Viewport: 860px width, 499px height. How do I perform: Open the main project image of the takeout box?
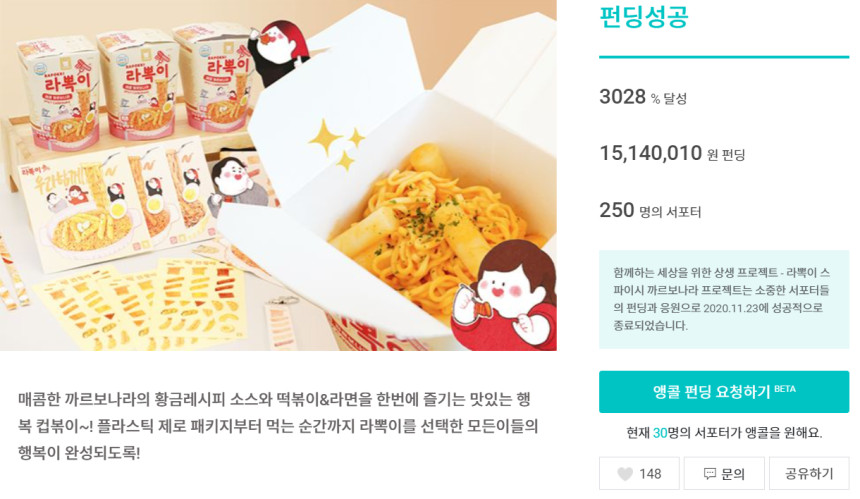coord(278,175)
